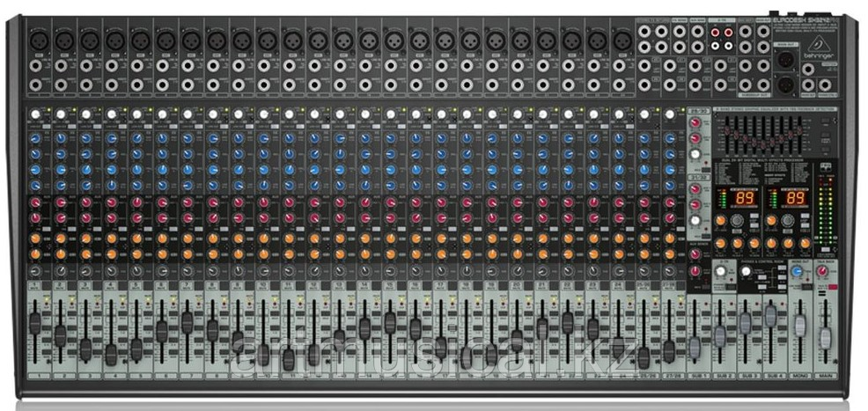The image size is (868, 411).
Task: Click the channel 1 XLR mic input
Action: [x=38, y=40]
